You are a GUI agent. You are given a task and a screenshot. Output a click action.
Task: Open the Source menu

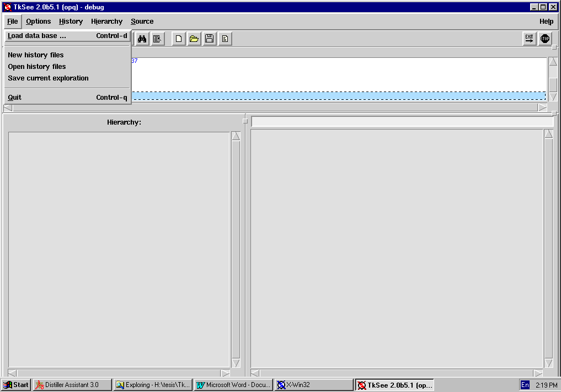[x=142, y=22]
